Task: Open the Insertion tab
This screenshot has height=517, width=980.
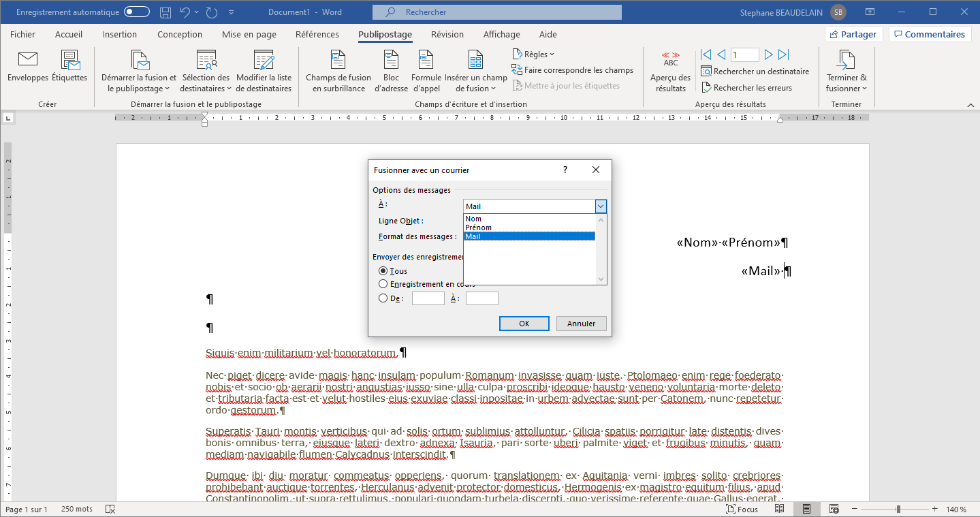Action: (x=120, y=35)
